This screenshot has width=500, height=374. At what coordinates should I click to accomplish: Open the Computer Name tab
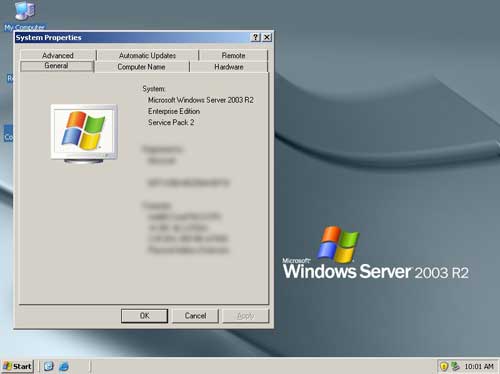141,67
